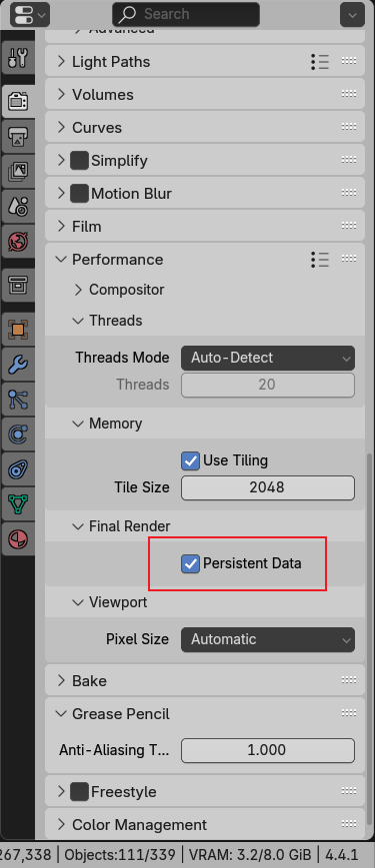Switch to Output properties tab
This screenshot has height=868, width=375.
18,136
